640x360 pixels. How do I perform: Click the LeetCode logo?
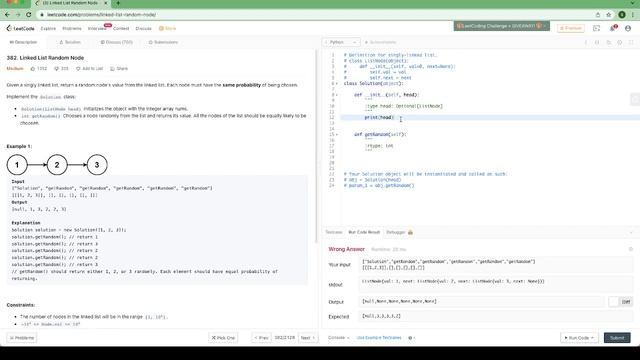click(20, 28)
